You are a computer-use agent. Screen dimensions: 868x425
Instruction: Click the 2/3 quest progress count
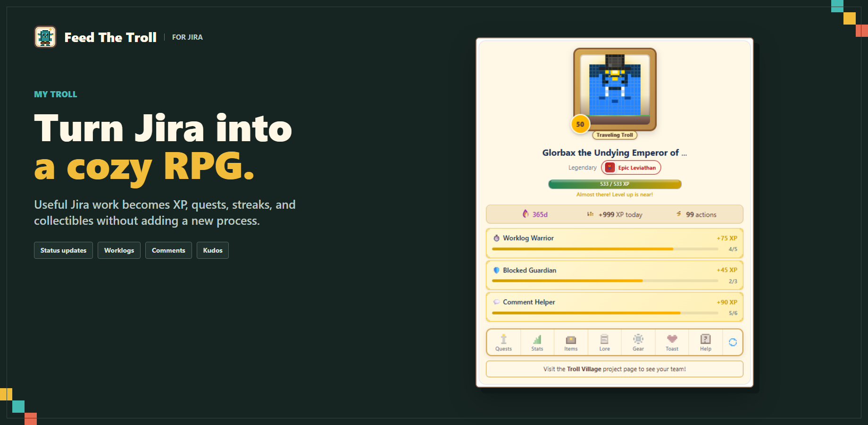[x=733, y=281]
